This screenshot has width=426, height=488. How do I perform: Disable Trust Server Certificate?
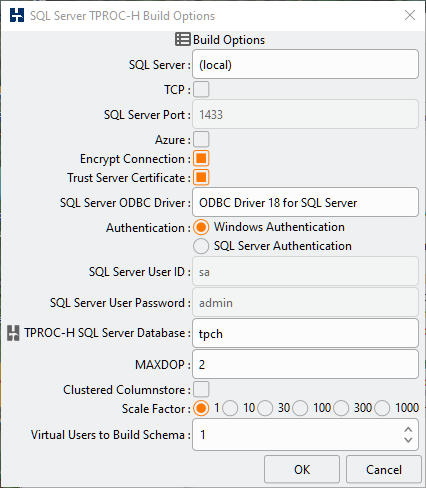point(201,177)
